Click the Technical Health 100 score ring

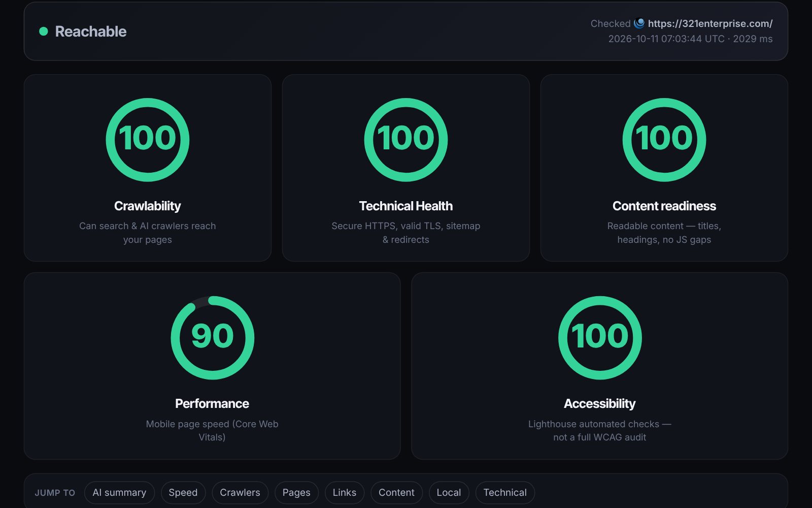pos(406,140)
